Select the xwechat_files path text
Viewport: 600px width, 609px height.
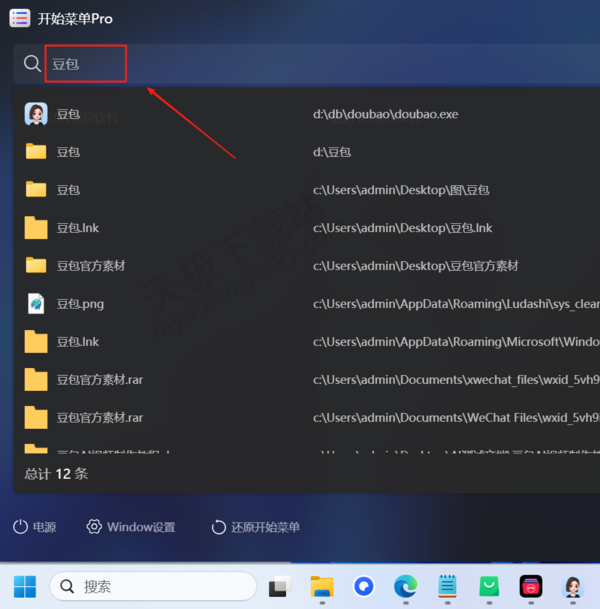(x=456, y=380)
